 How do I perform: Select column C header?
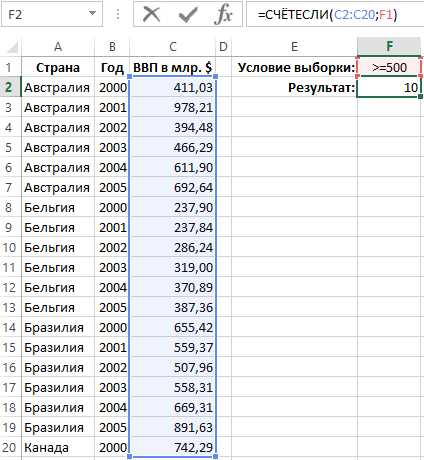pyautogui.click(x=173, y=47)
